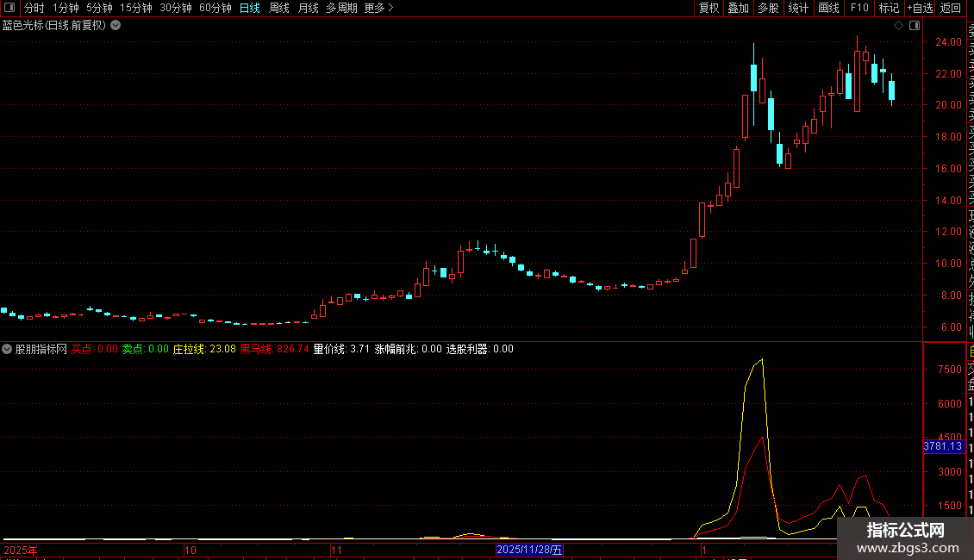Expand the 蓝色光标 main chart indicator dropdown
This screenshot has width=974, height=560.
(116, 26)
